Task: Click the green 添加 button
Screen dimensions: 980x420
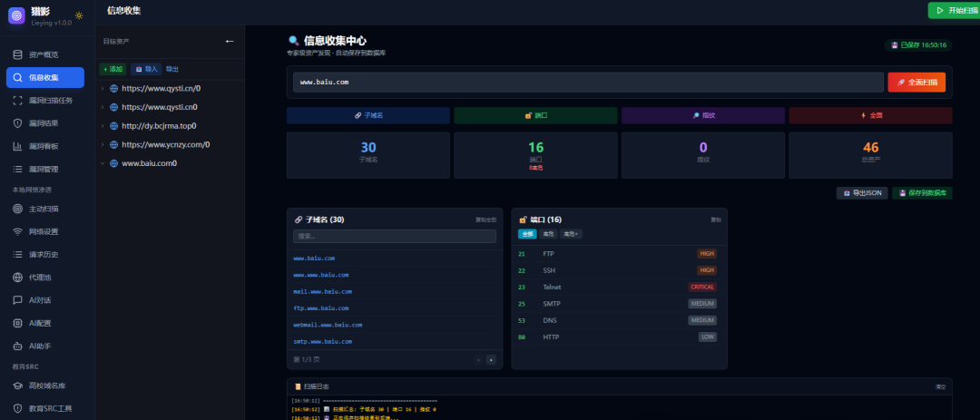Action: point(113,69)
